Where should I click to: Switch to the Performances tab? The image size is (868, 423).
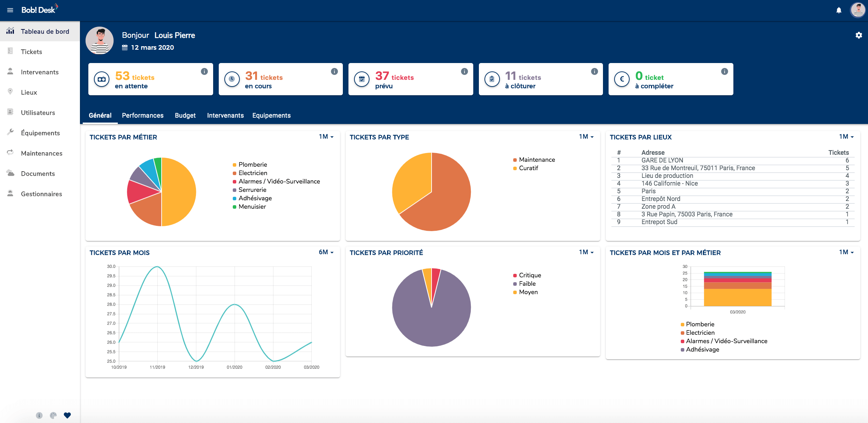(143, 116)
